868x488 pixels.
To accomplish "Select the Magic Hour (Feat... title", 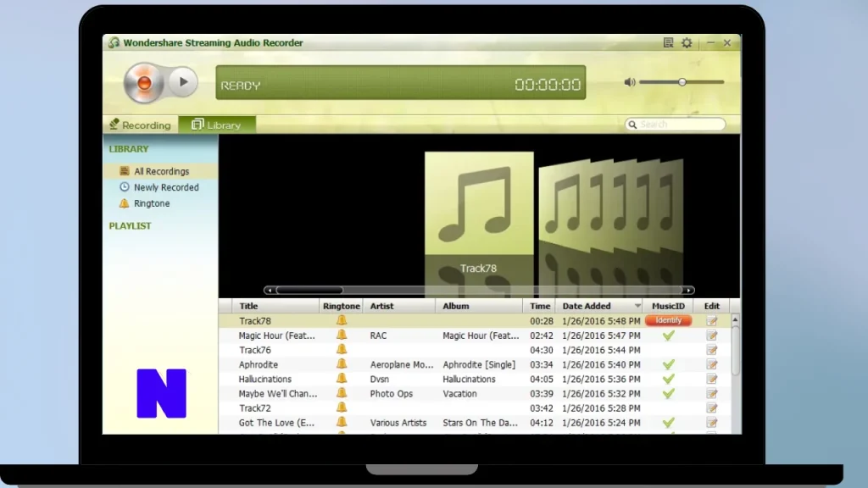I will pos(277,335).
